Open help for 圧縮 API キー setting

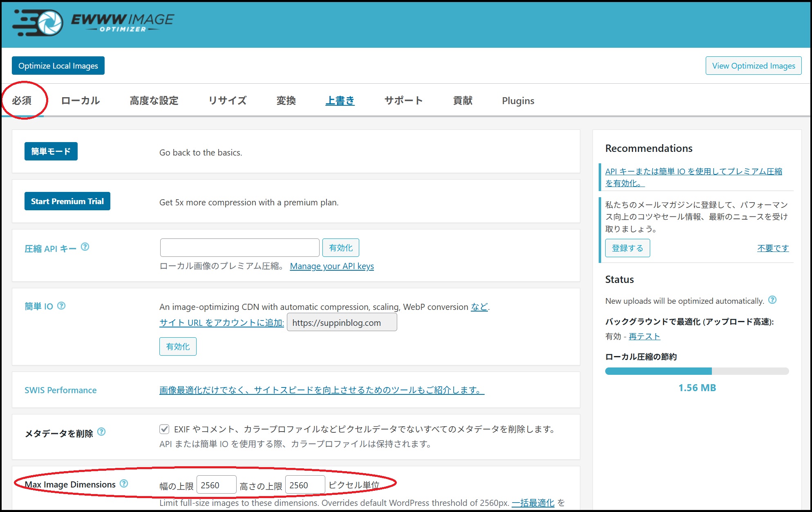pyautogui.click(x=85, y=246)
